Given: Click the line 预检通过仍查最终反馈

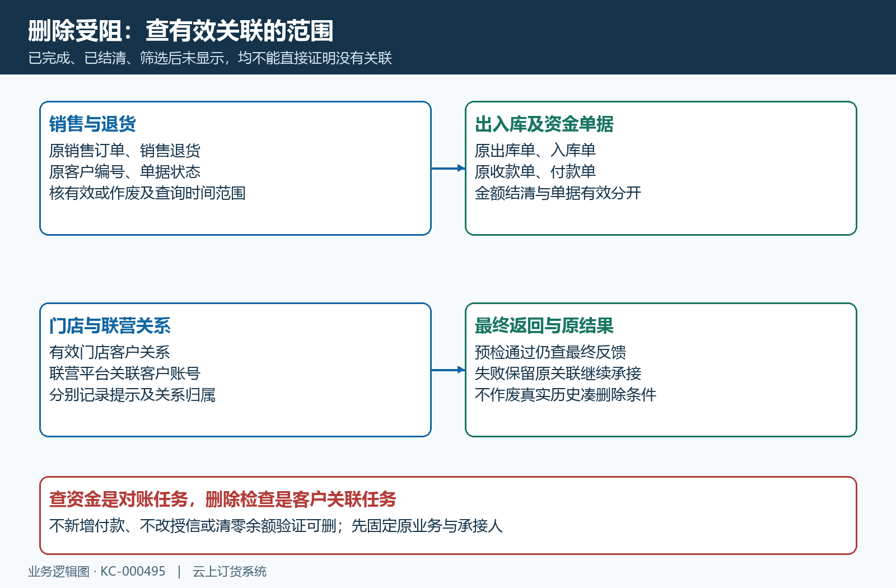Looking at the screenshot, I should point(550,352).
